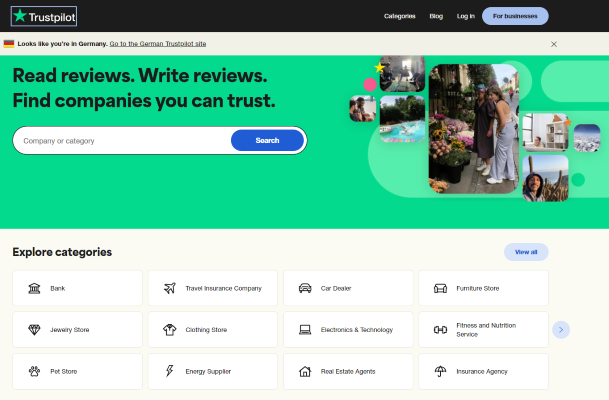Select the Electronics & Technology laptop icon
Viewport: 609px width, 400px height.
tap(305, 329)
